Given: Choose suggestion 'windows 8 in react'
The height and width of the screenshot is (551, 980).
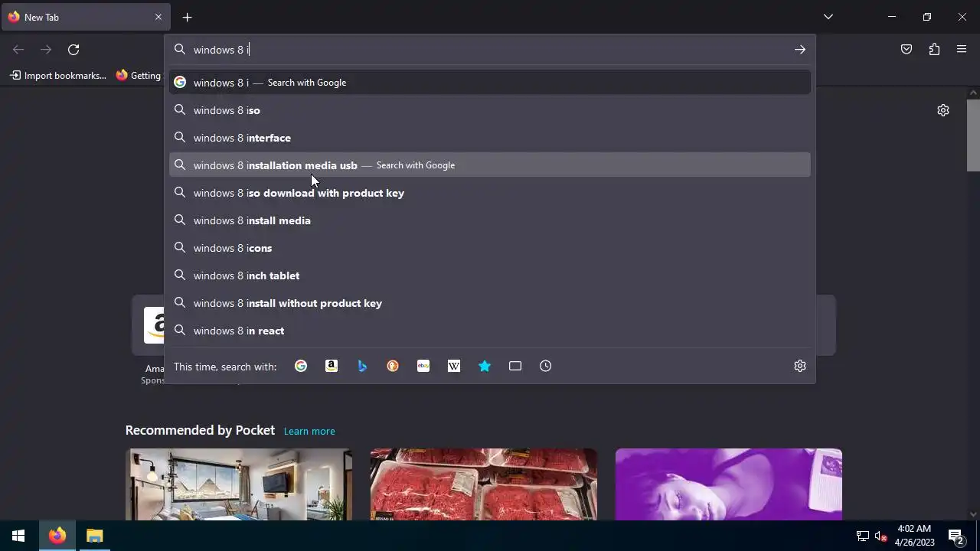Looking at the screenshot, I should click(490, 331).
